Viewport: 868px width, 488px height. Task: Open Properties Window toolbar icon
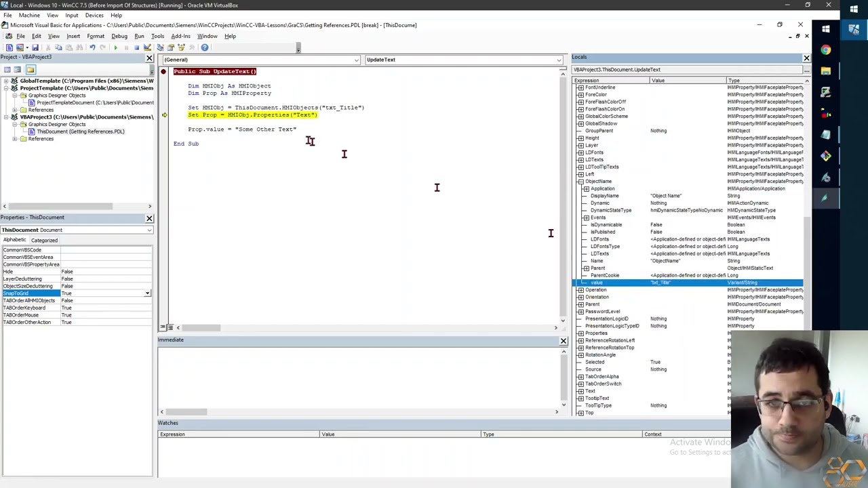[171, 47]
